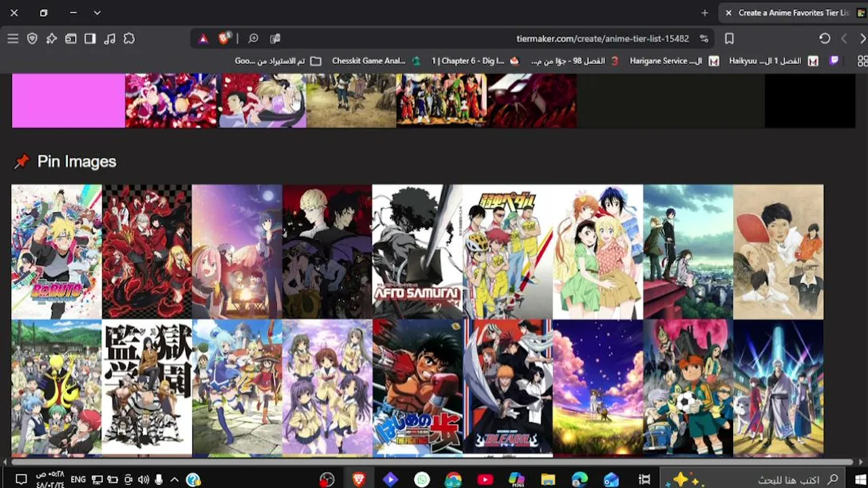Open media control music note icon
The image size is (868, 488).
[109, 39]
